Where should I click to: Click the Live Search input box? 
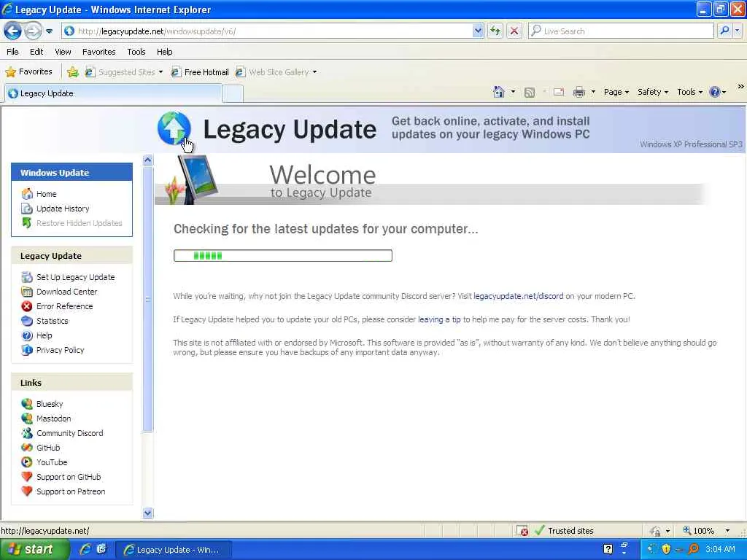pos(620,31)
